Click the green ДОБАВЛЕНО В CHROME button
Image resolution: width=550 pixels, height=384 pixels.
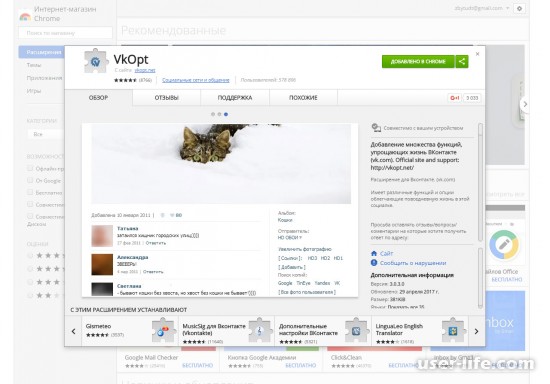coord(418,61)
